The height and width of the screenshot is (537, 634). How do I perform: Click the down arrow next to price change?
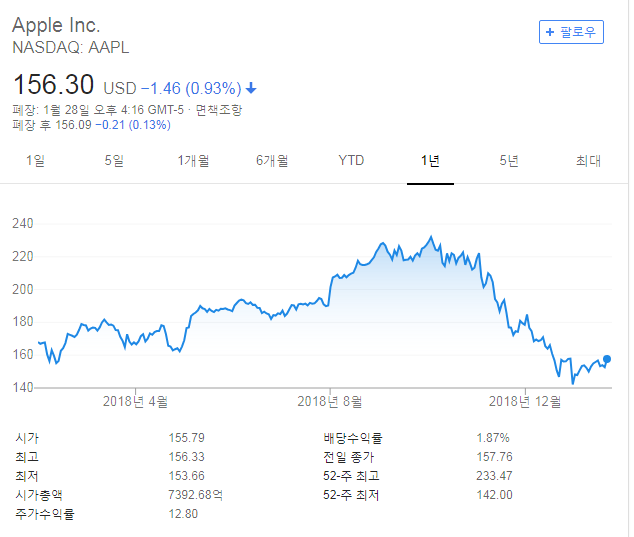point(251,87)
